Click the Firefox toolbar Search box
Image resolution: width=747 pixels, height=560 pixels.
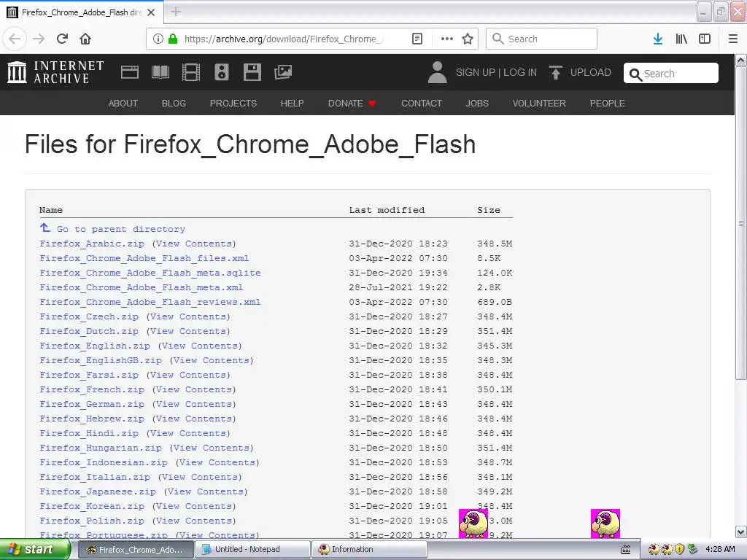(541, 39)
